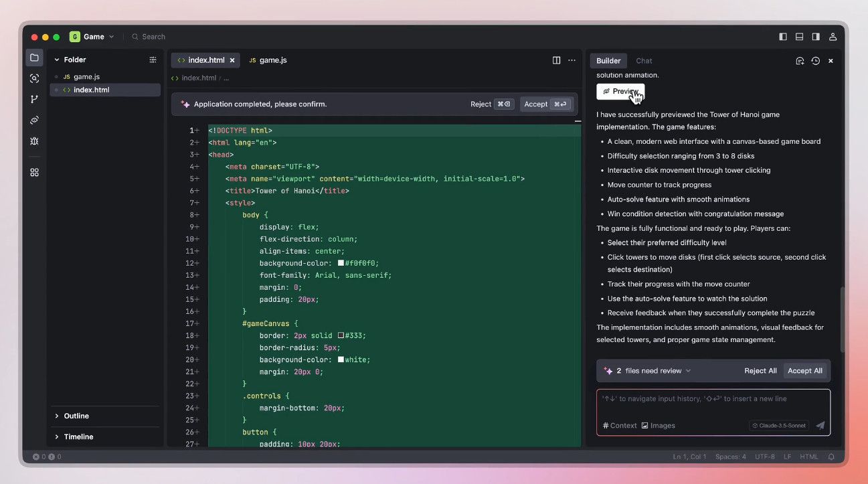Click the Debug bug icon in sidebar
868x484 pixels.
pyautogui.click(x=34, y=141)
